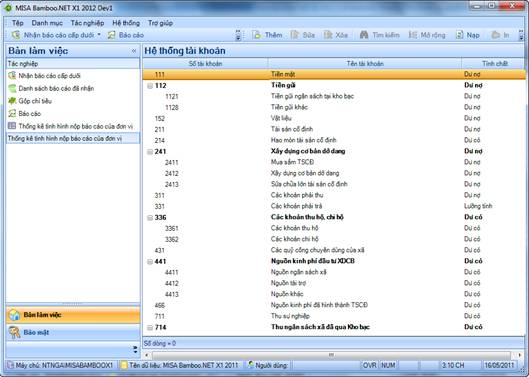The image size is (529, 377).
Task: Click the Tìm kiếm binoculars icon
Action: pos(364,35)
